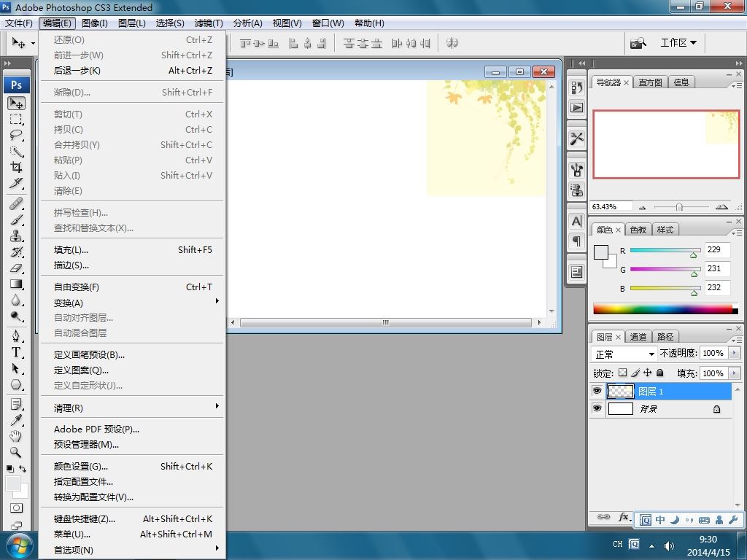The height and width of the screenshot is (560, 747).
Task: Click the zoom out mountain button in Navigator
Action: pyautogui.click(x=642, y=207)
